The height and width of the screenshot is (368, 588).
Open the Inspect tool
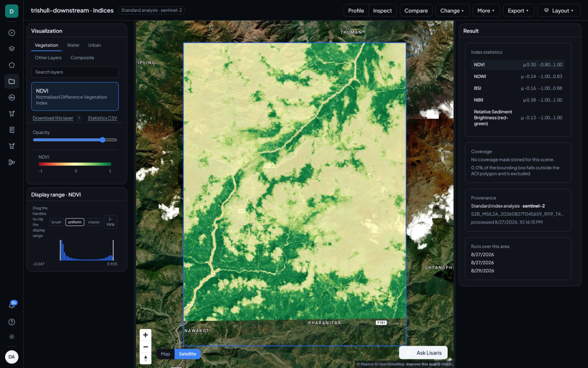[382, 11]
